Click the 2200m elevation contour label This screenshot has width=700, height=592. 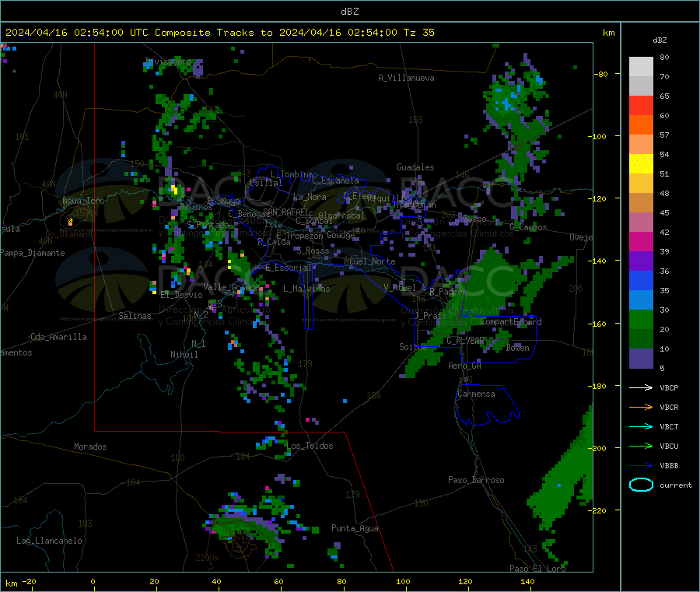tap(207, 558)
